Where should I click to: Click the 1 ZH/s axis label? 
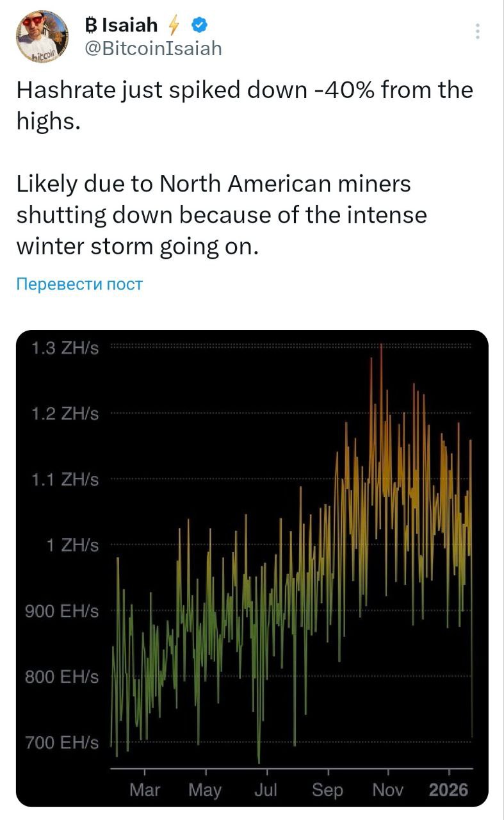tap(72, 546)
